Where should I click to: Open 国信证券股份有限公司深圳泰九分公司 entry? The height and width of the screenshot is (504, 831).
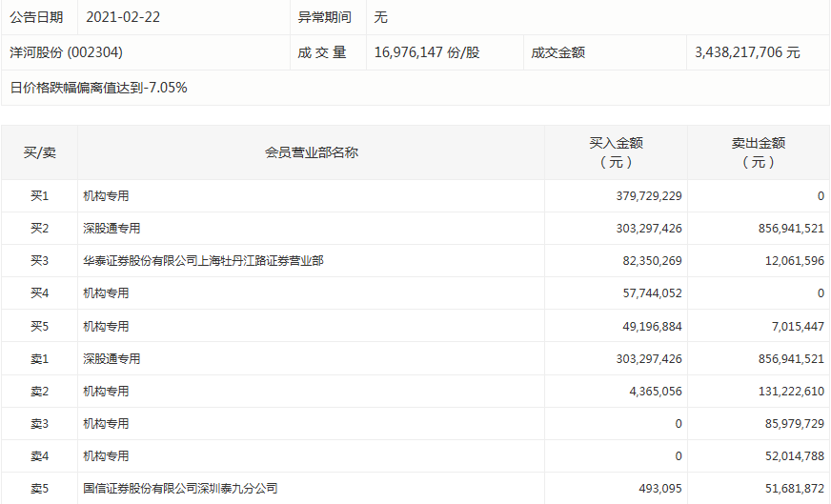180,488
